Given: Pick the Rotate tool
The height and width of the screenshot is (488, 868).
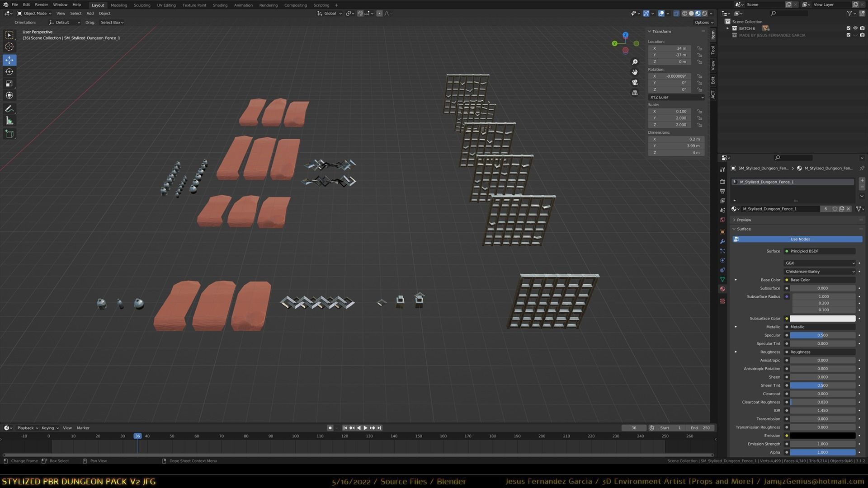Looking at the screenshot, I should 9,72.
